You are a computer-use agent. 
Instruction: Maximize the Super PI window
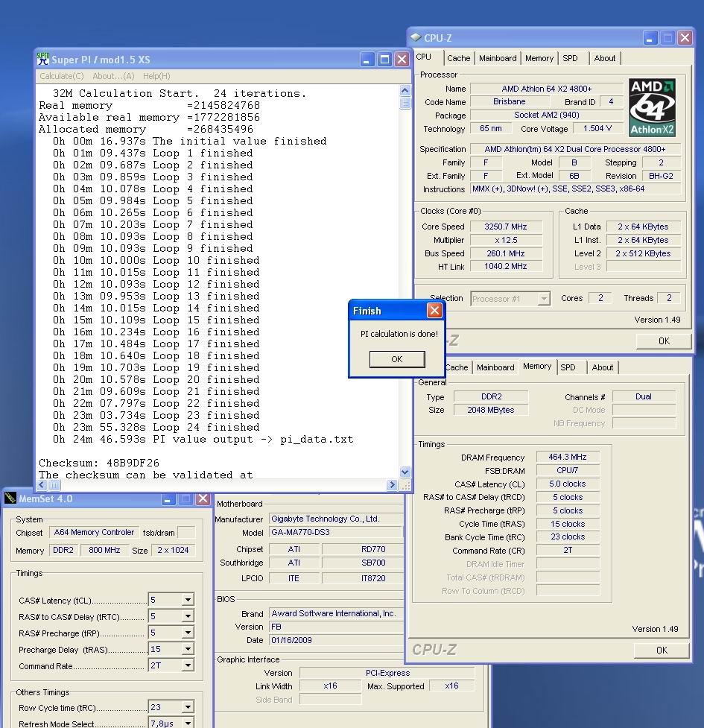tap(384, 60)
